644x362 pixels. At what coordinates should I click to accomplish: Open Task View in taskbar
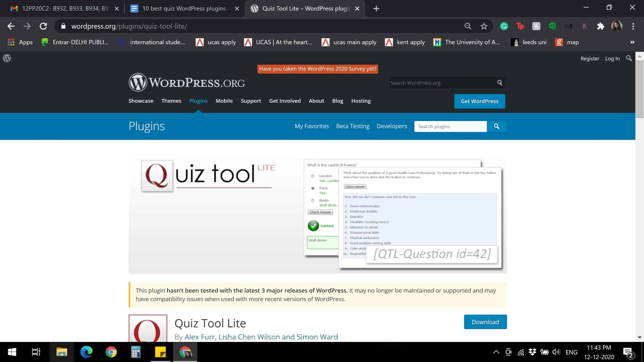36,352
